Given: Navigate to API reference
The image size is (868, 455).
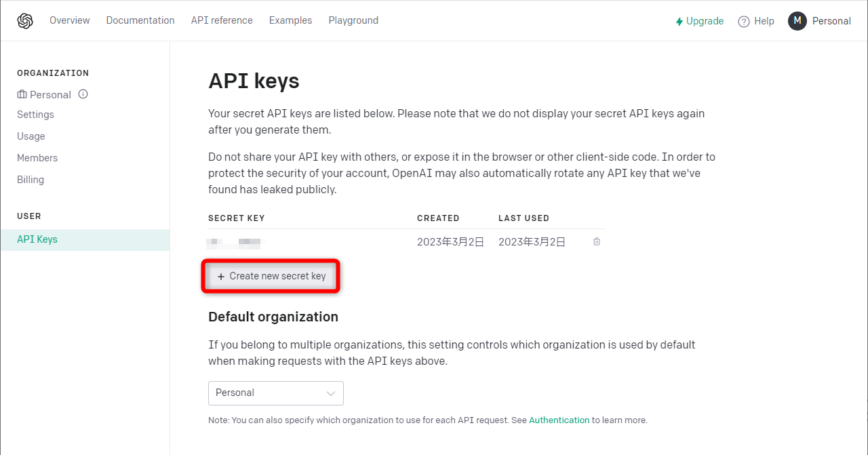Looking at the screenshot, I should click(x=221, y=20).
